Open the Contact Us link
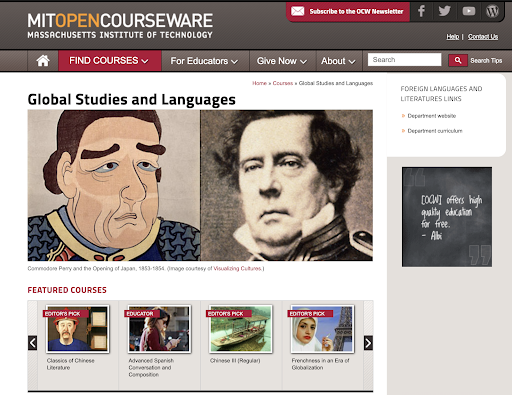Viewport: 512px width, 395px height. tap(483, 37)
